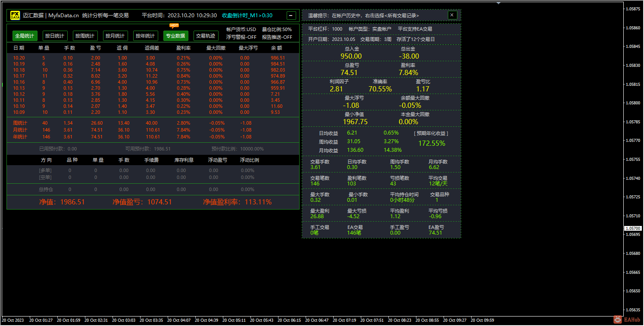Image resolution: width=644 pixels, height=326 pixels.
Task: Close the professional data panel with the X
Action: tap(452, 15)
